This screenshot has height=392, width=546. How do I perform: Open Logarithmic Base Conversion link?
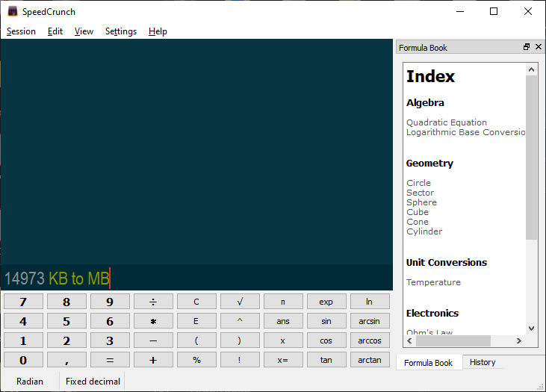pyautogui.click(x=465, y=132)
